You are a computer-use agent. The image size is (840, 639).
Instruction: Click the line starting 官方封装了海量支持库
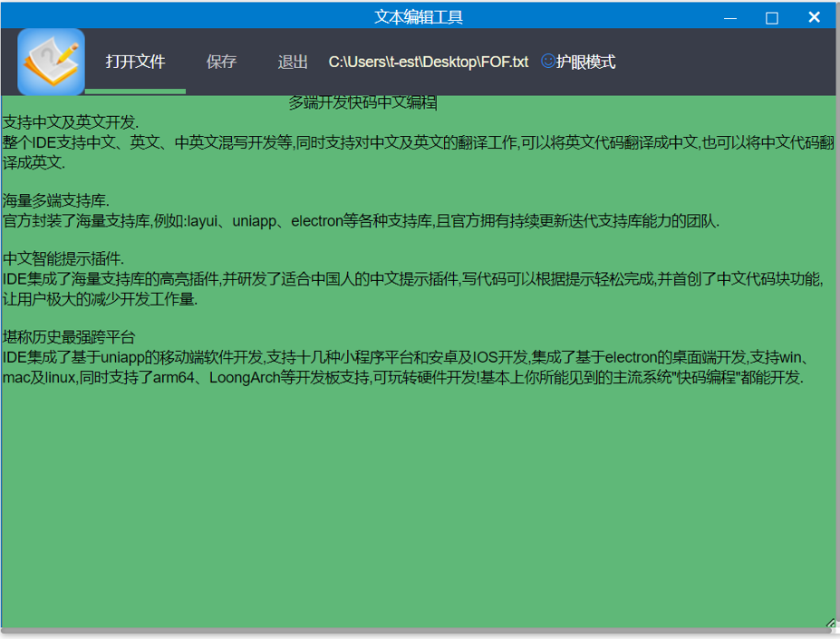361,221
